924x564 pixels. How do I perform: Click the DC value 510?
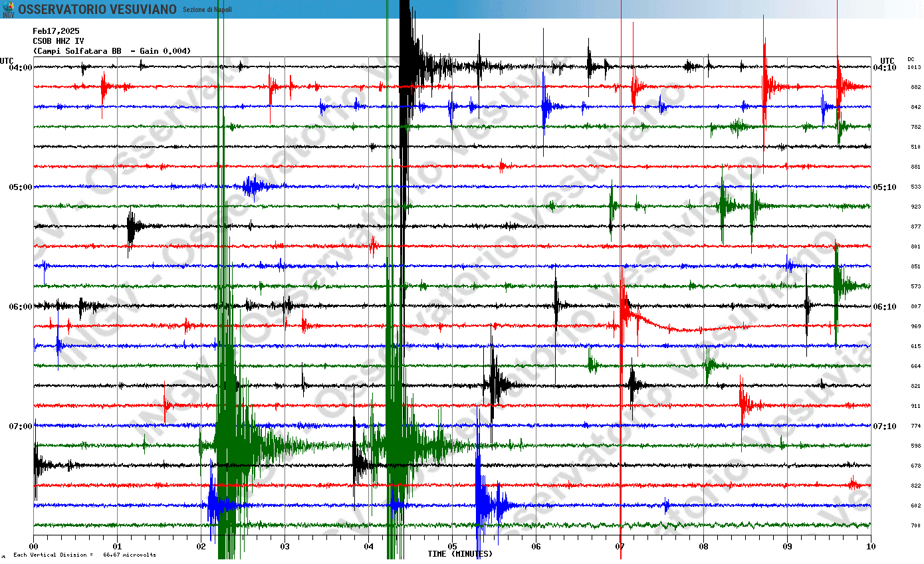click(915, 147)
